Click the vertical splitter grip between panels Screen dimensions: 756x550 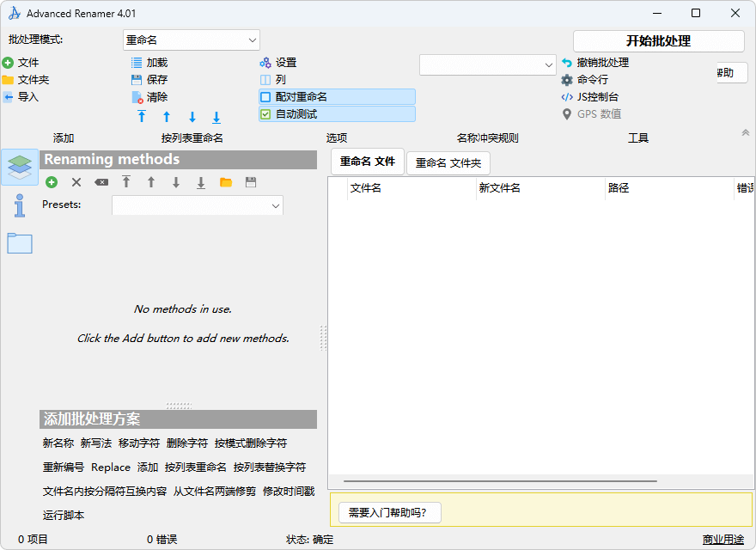click(323, 338)
